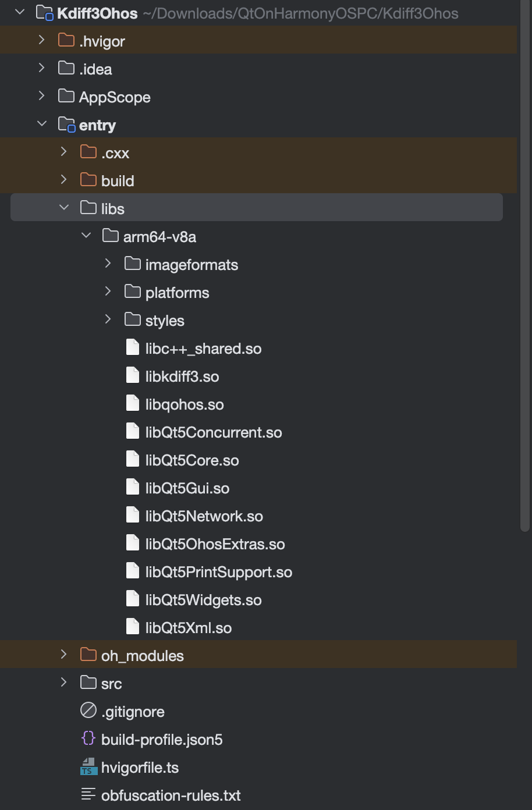Click the libs folder icon
Screen dimensions: 532x810
tap(88, 207)
